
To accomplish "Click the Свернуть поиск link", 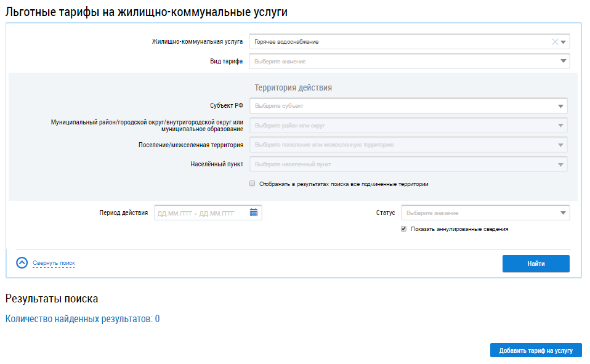I will (54, 263).
